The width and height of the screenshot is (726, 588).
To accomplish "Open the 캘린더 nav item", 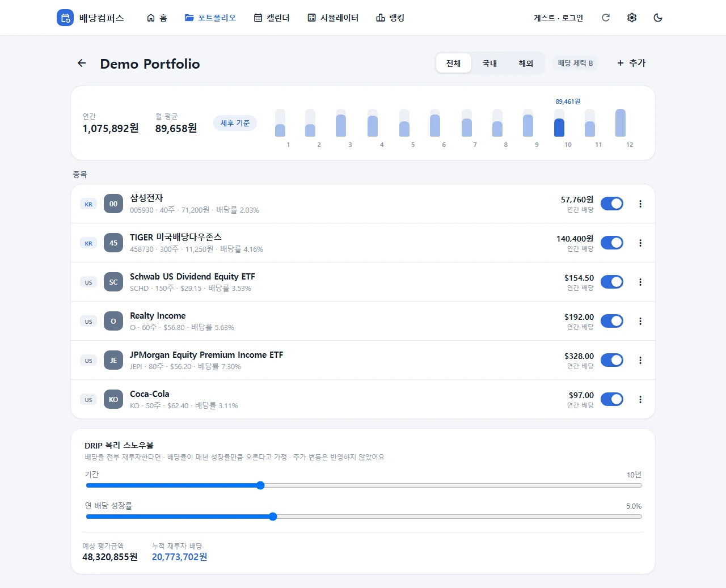I will pyautogui.click(x=272, y=18).
